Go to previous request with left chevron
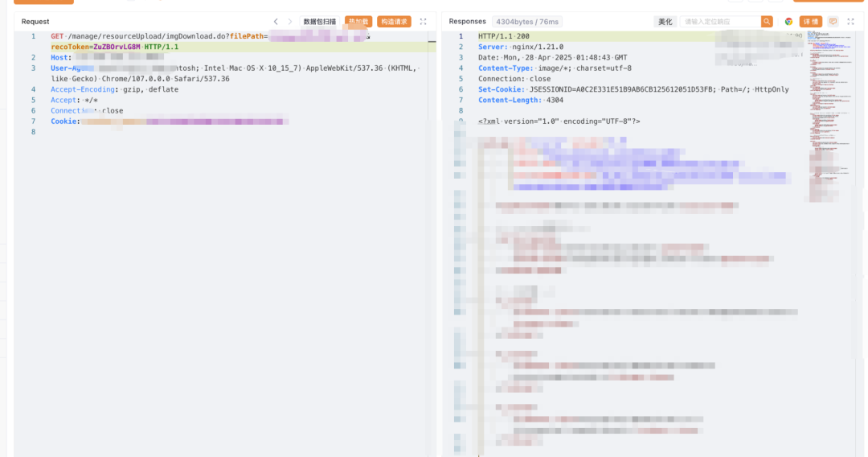Image resolution: width=868 pixels, height=457 pixels. point(276,22)
